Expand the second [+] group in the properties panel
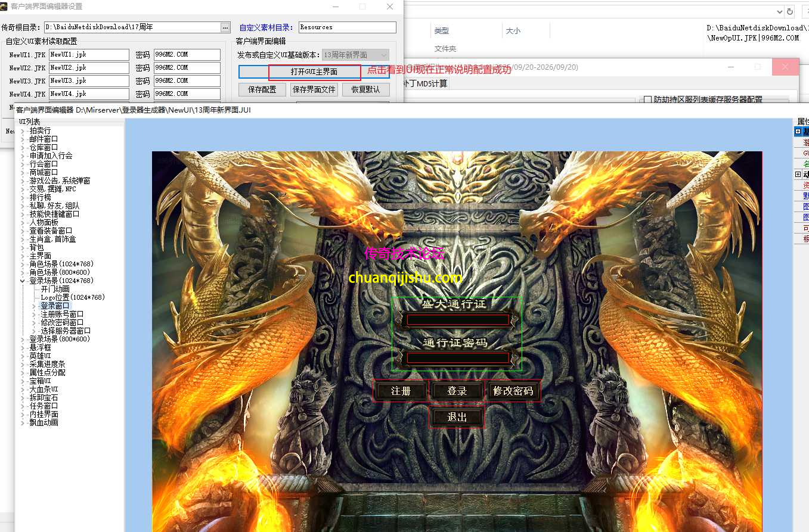The height and width of the screenshot is (532, 809). tap(798, 174)
